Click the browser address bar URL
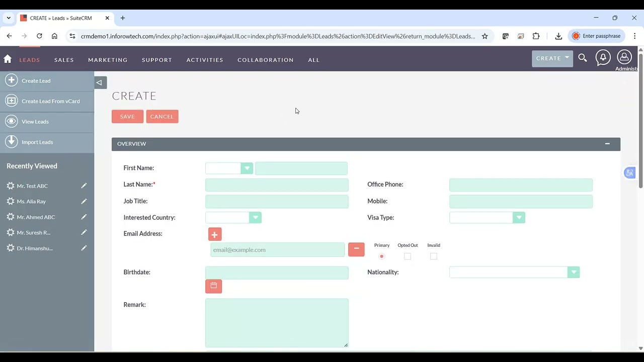This screenshot has height=362, width=644. pos(278,36)
